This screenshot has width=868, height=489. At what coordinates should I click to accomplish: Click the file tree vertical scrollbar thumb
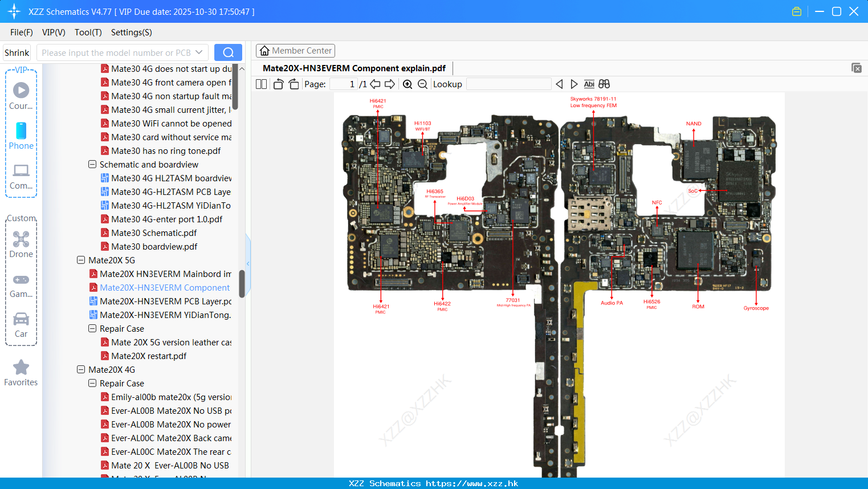[x=242, y=283]
